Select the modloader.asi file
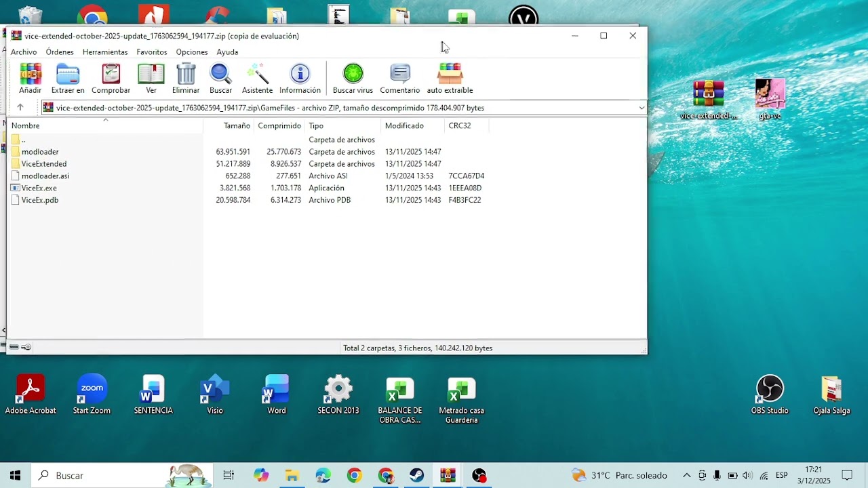The image size is (868, 488). coord(248,176)
